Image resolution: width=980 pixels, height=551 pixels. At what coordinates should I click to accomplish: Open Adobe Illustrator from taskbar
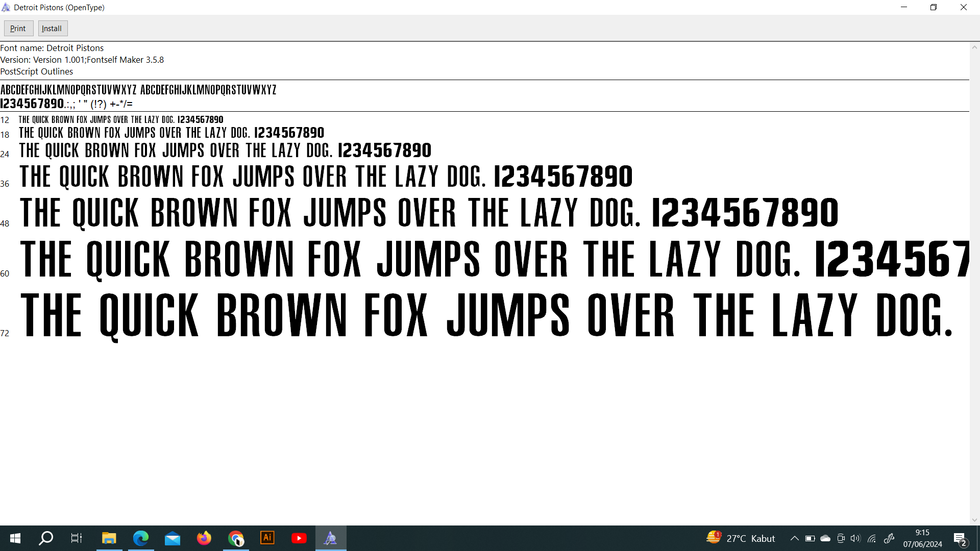point(267,538)
